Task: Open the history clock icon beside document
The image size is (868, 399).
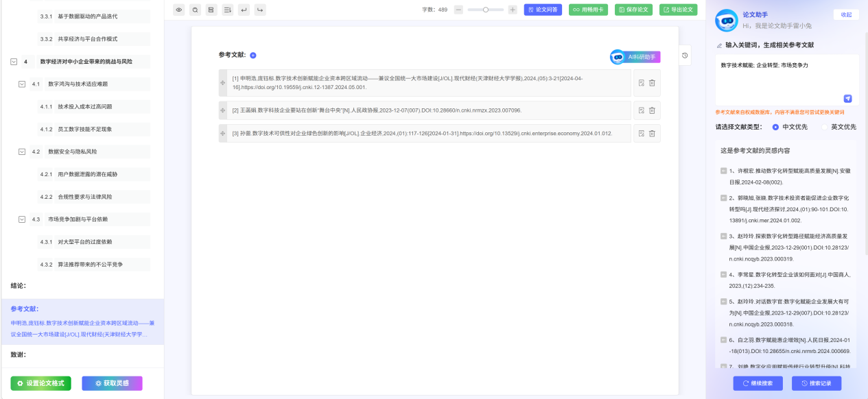Action: [685, 56]
